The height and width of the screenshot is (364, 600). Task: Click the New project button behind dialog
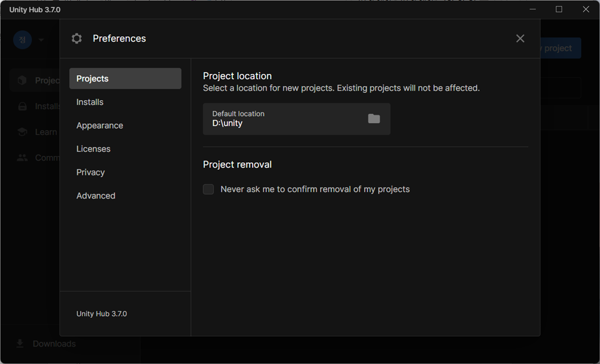click(560, 48)
